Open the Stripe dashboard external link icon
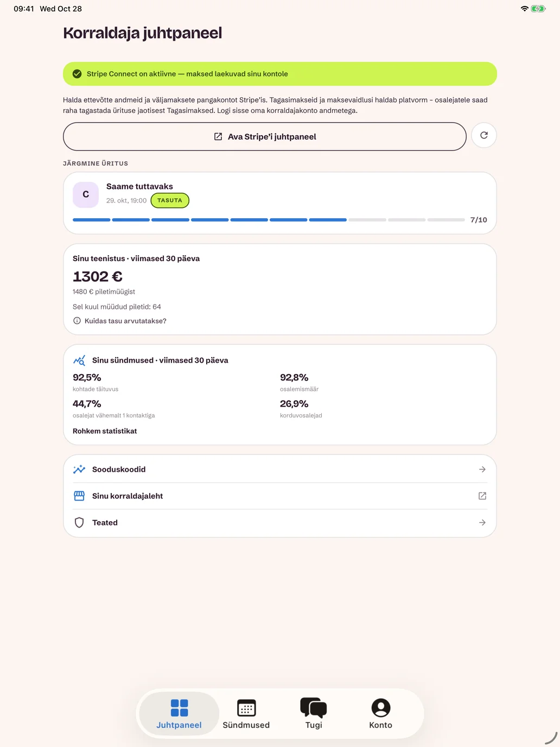The width and height of the screenshot is (560, 747). [x=218, y=137]
